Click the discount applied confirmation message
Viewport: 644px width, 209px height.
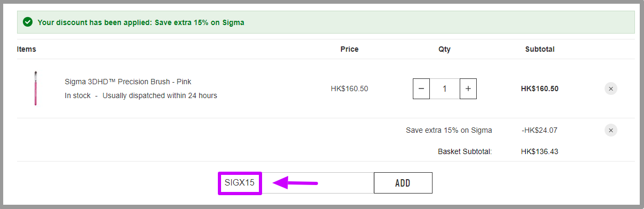click(x=141, y=22)
